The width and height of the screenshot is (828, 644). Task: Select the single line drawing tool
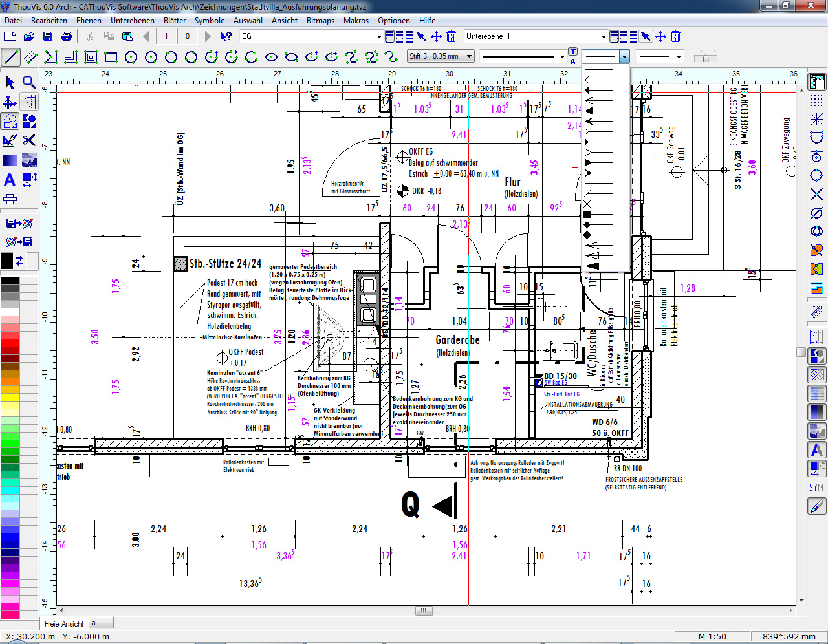tap(11, 57)
